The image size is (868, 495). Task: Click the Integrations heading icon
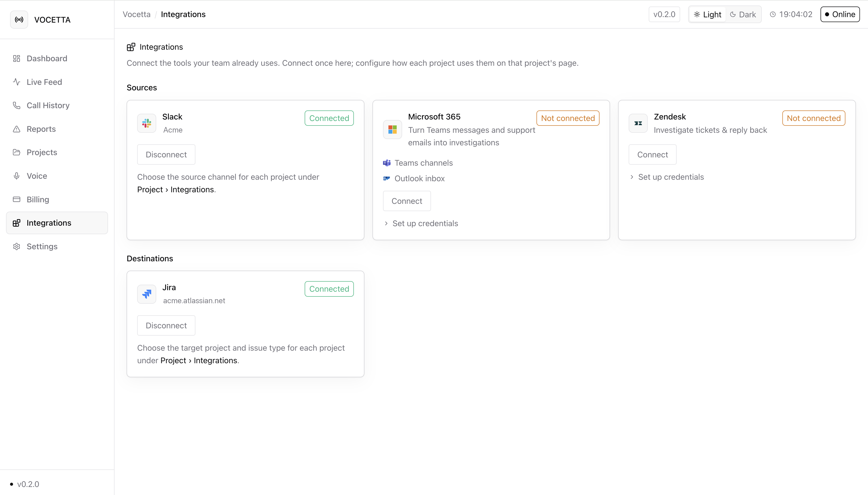[131, 47]
